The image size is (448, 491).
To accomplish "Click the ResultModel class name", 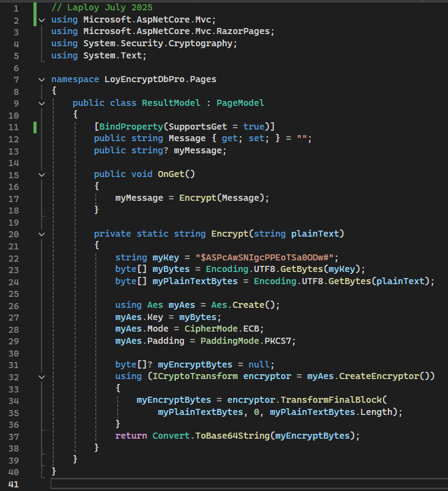I will click(x=171, y=103).
